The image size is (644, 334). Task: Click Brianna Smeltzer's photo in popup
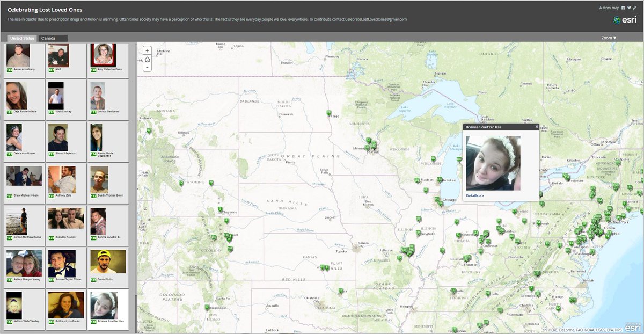point(493,163)
